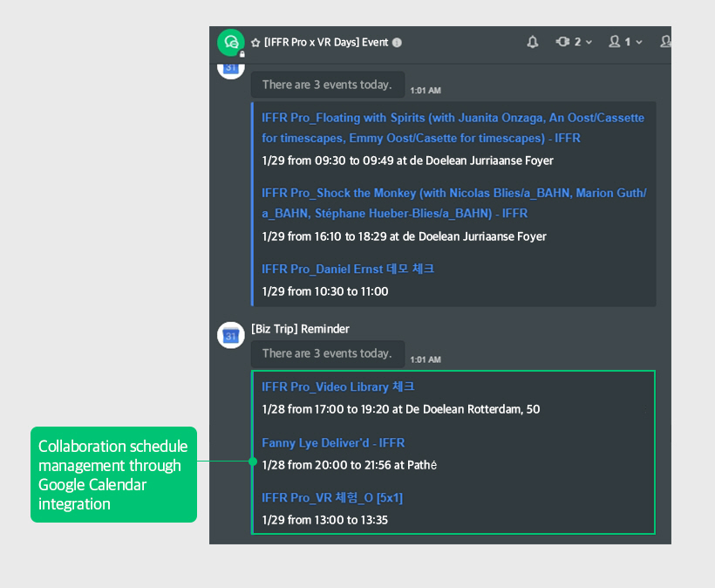Click the Google Calendar avatar beside Biz Trip Reminder

point(231,335)
